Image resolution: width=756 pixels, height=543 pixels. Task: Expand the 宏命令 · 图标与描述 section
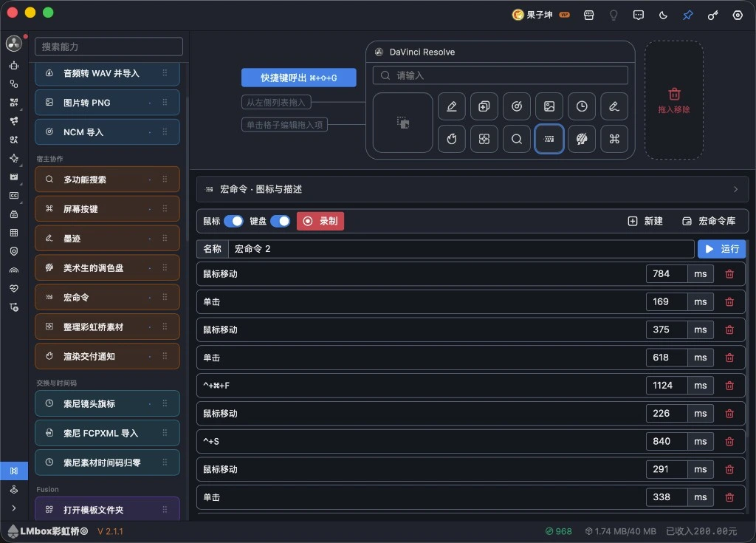[x=472, y=189]
